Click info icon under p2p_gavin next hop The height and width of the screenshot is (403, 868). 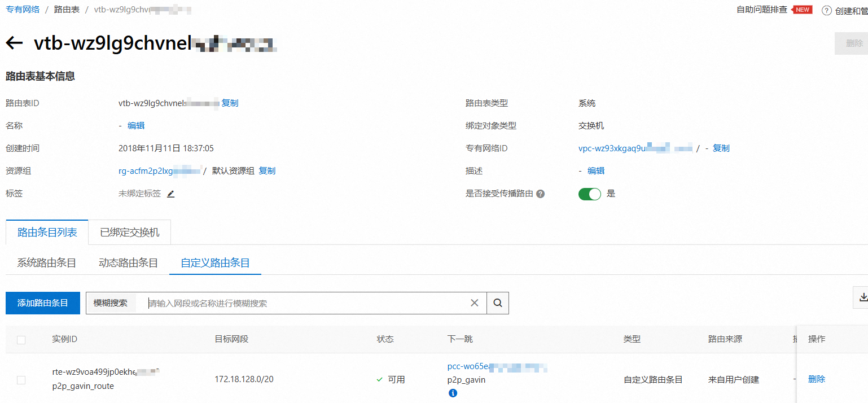(453, 393)
